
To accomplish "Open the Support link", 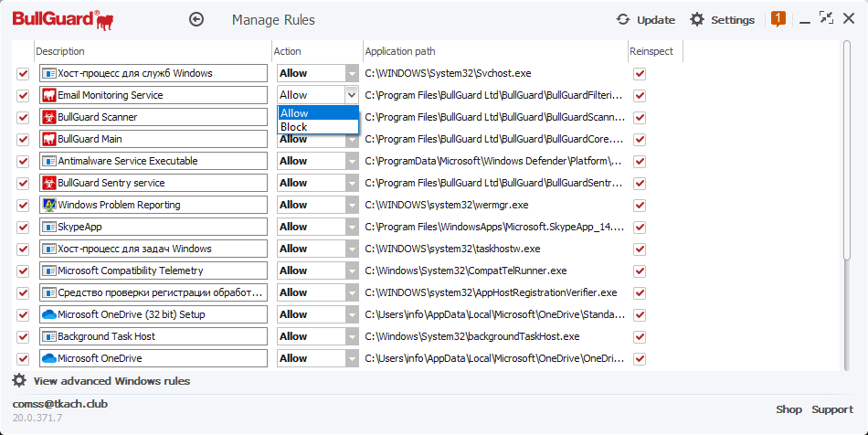I will point(832,409).
